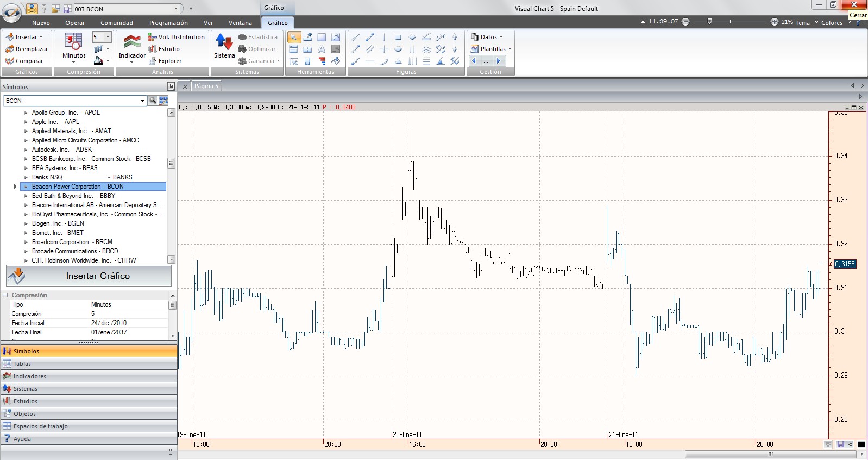Click the Reemplazar button
The width and height of the screenshot is (868, 460).
(27, 49)
